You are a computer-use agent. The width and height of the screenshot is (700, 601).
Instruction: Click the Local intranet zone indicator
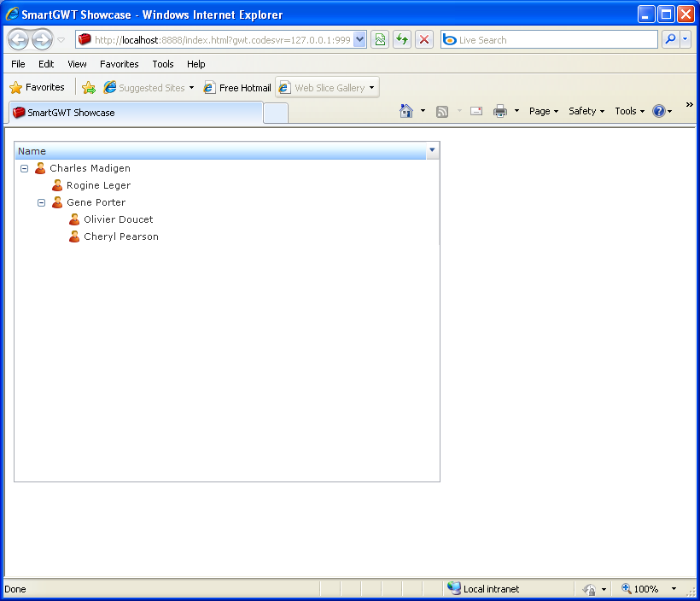click(x=483, y=589)
